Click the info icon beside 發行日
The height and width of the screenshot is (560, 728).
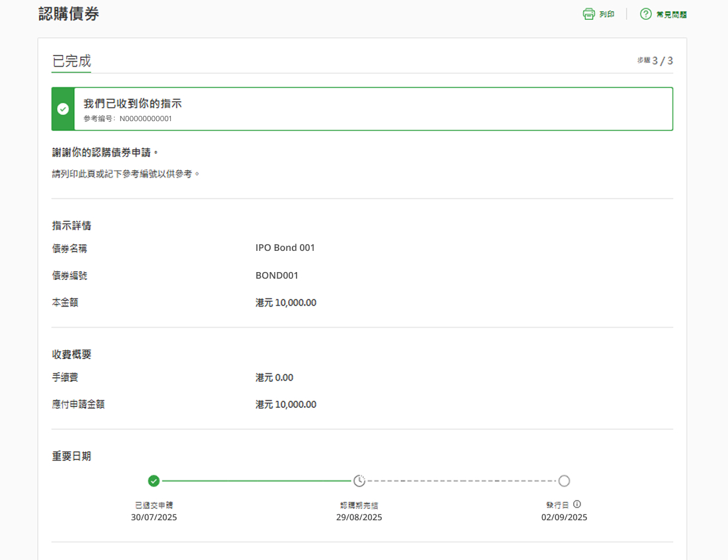pos(577,504)
